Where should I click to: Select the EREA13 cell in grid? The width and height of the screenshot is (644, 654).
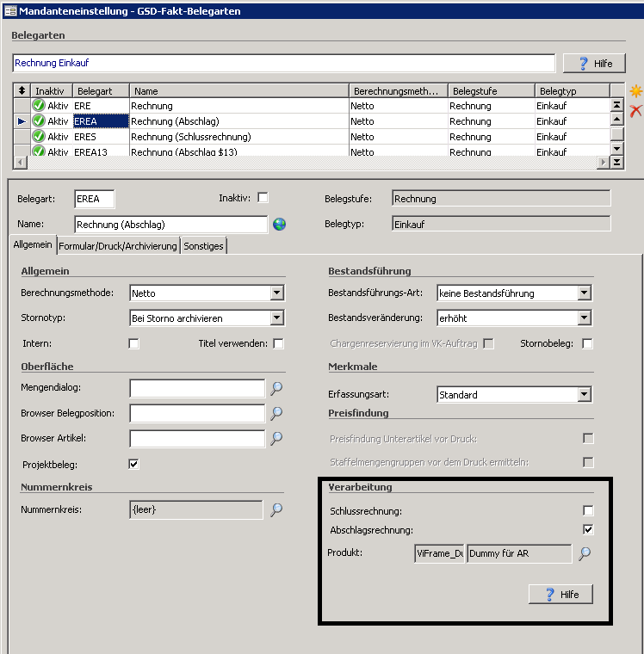coord(101,151)
